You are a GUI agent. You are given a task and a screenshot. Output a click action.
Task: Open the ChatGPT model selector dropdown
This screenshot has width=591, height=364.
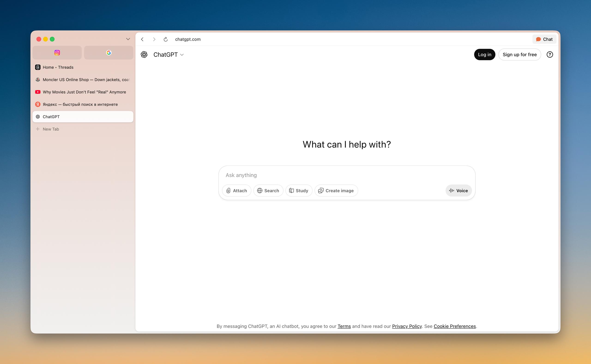coord(169,55)
